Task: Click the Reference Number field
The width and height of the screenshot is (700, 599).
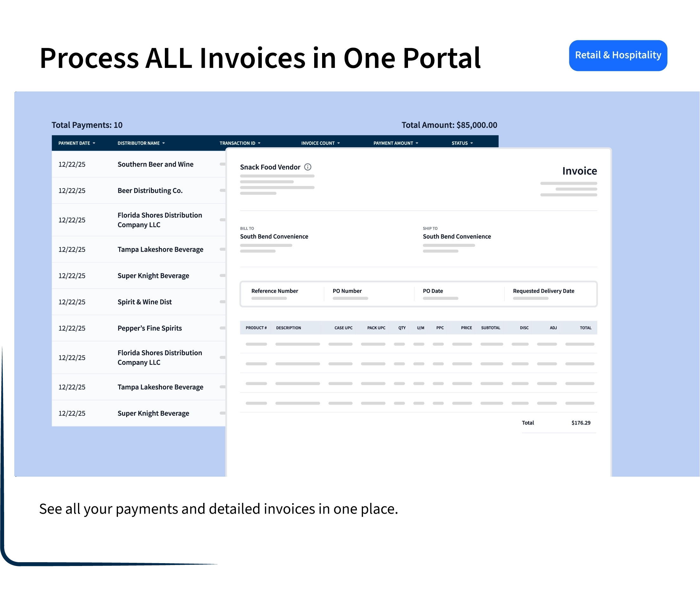Action: 274,294
